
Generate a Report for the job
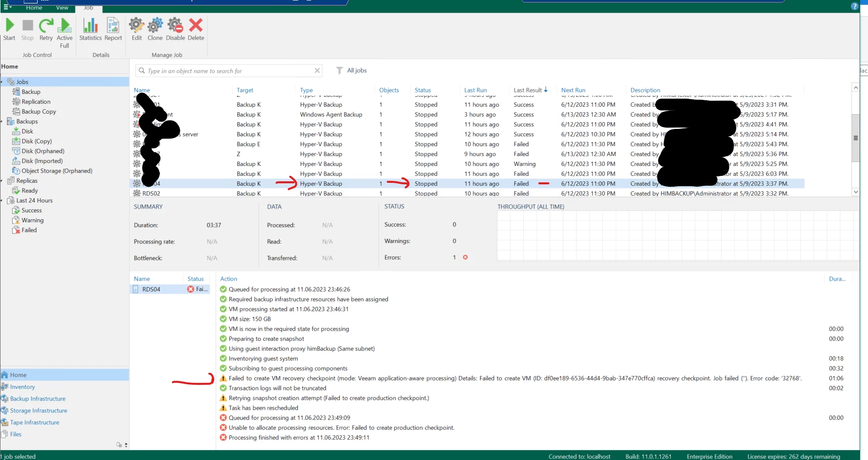(113, 30)
